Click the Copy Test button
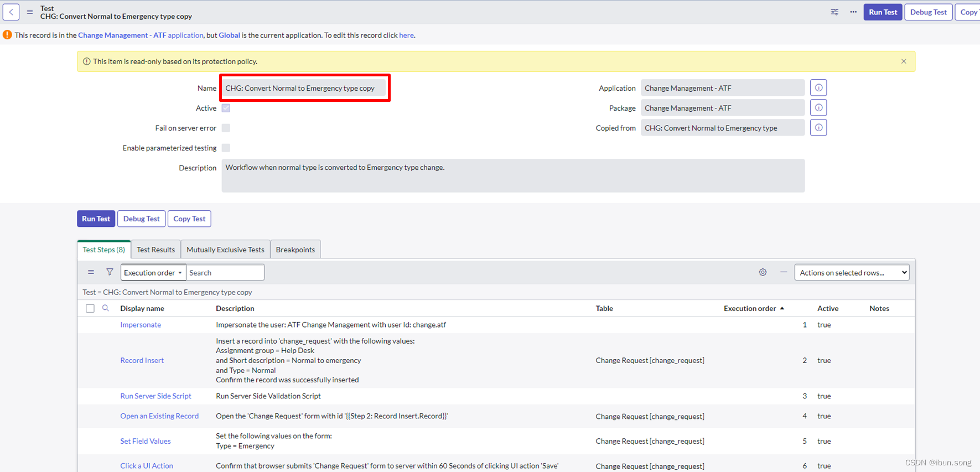The width and height of the screenshot is (980, 472). (189, 219)
